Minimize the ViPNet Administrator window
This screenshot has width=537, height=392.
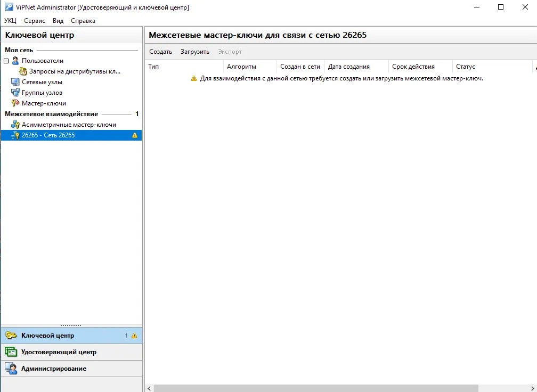coord(476,7)
